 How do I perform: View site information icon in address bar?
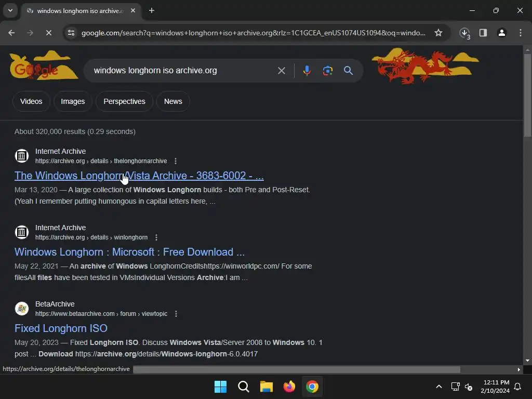[71, 33]
